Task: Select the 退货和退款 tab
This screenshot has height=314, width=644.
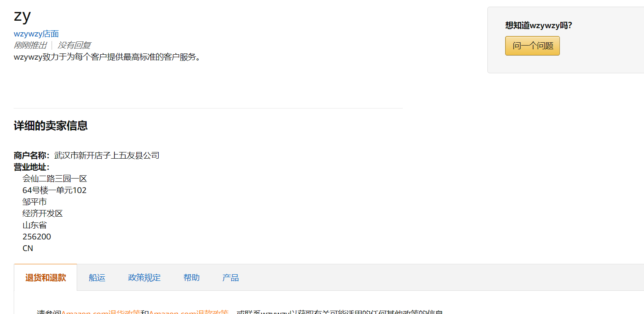Action: tap(46, 278)
